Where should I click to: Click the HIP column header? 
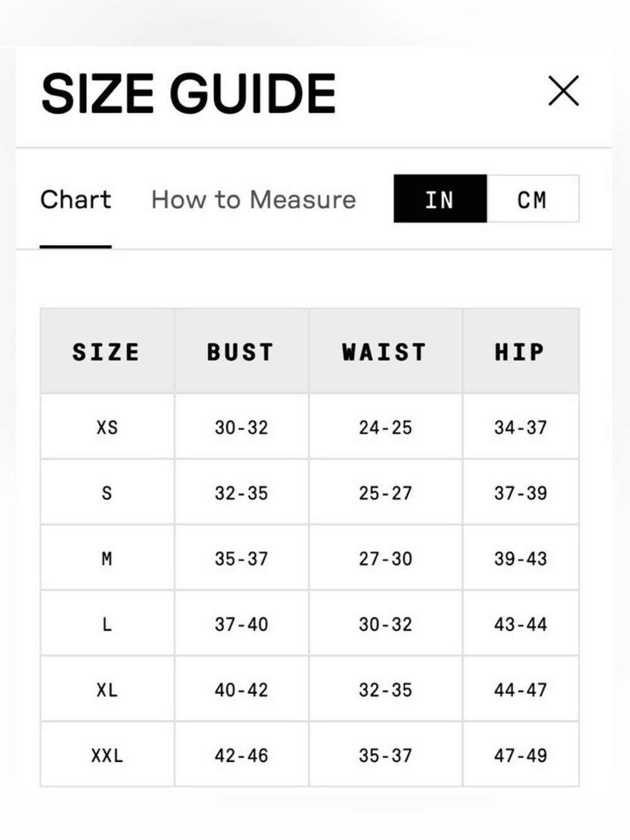tap(520, 352)
